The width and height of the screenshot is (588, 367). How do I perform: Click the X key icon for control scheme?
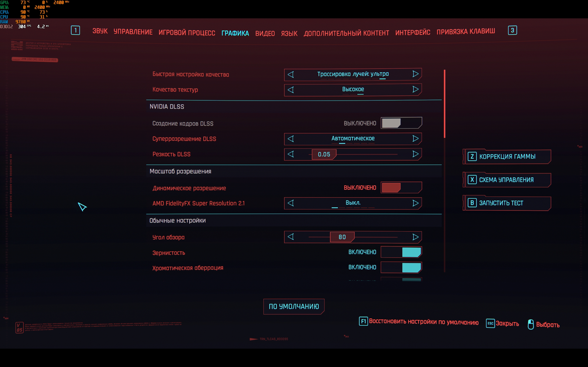[x=472, y=180]
